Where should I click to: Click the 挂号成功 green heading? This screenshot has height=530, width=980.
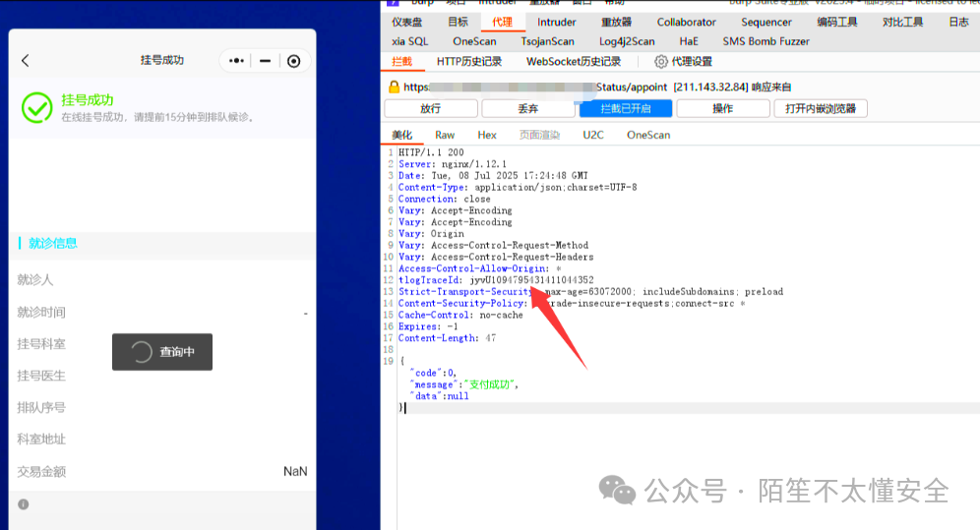(88, 100)
